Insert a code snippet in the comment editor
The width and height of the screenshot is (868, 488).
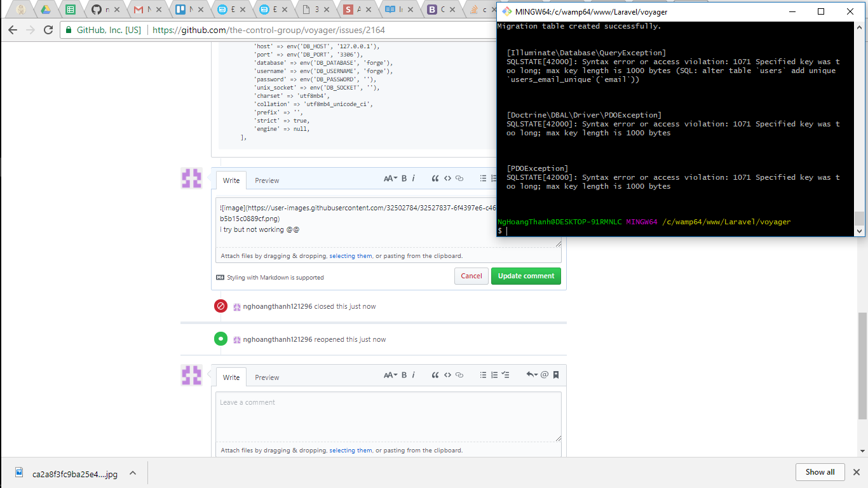[447, 178]
